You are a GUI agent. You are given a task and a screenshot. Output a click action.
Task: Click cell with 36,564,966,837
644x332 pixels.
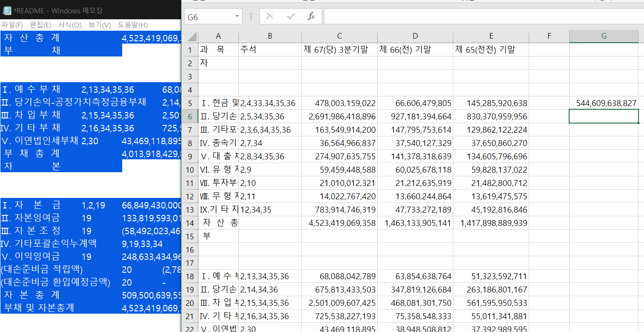tap(339, 143)
